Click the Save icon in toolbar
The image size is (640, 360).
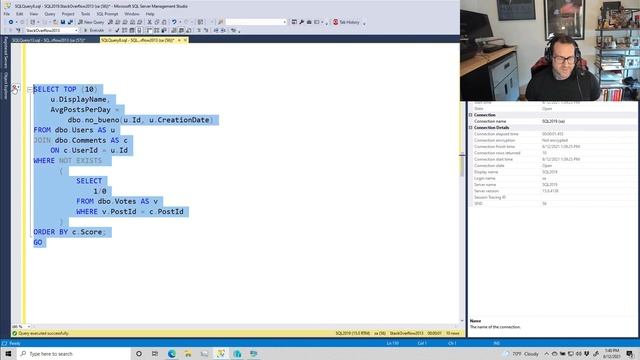pyautogui.click(x=63, y=22)
